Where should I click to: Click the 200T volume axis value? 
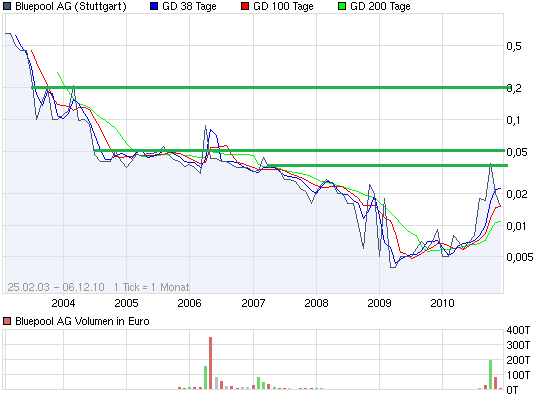tap(518, 360)
